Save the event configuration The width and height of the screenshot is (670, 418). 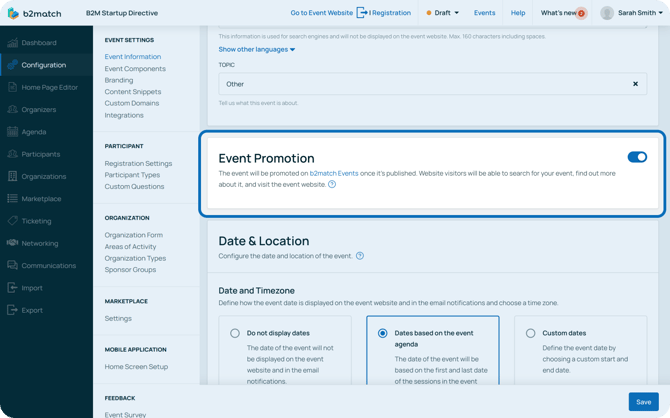pyautogui.click(x=644, y=402)
